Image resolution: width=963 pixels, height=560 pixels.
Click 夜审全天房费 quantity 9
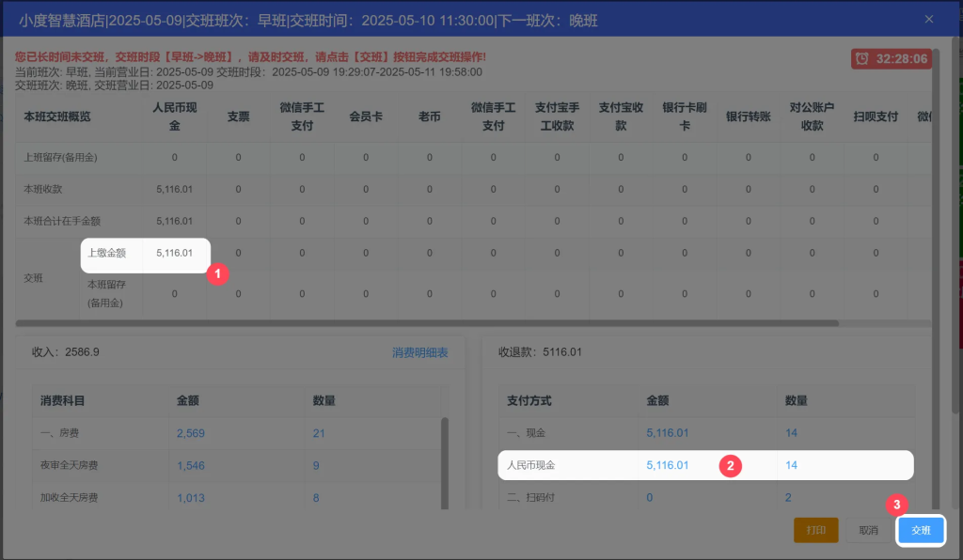[317, 465]
